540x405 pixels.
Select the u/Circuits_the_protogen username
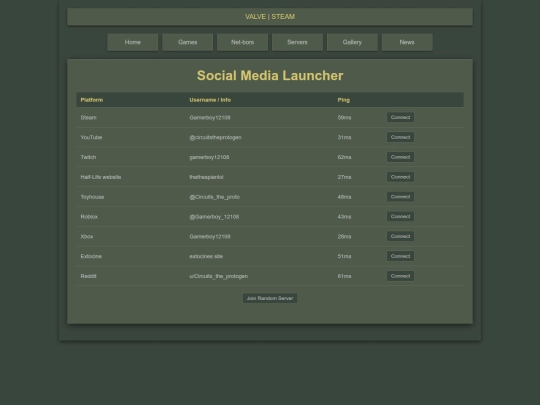point(219,276)
